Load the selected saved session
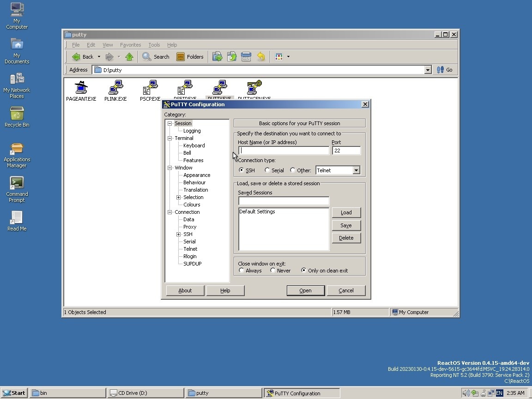The height and width of the screenshot is (399, 532). click(x=346, y=212)
